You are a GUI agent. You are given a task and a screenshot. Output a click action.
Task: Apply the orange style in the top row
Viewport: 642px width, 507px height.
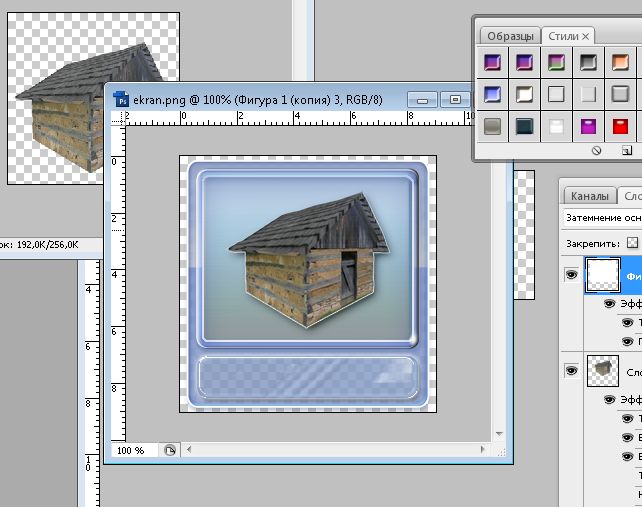click(620, 63)
